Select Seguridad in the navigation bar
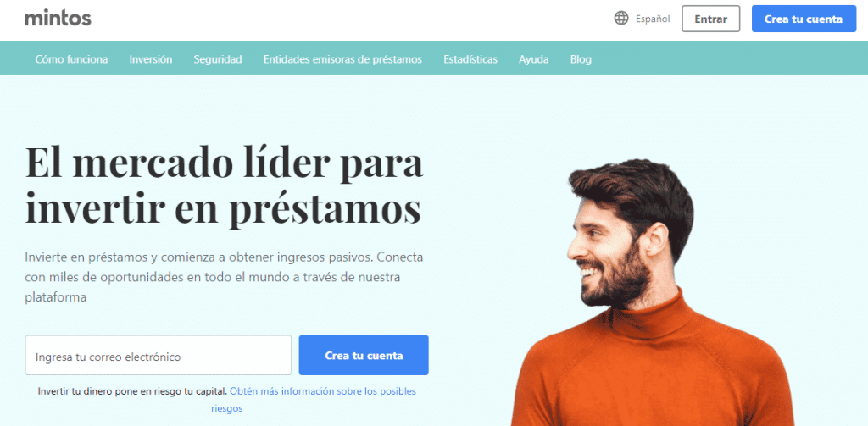The image size is (868, 426). pyautogui.click(x=218, y=59)
